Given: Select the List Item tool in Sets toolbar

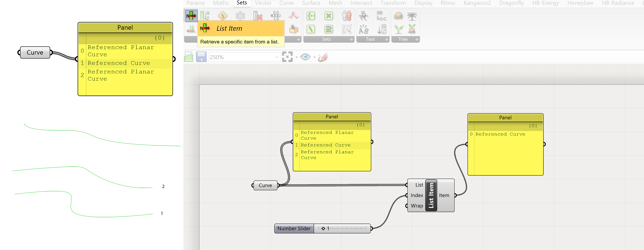Looking at the screenshot, I should (191, 15).
